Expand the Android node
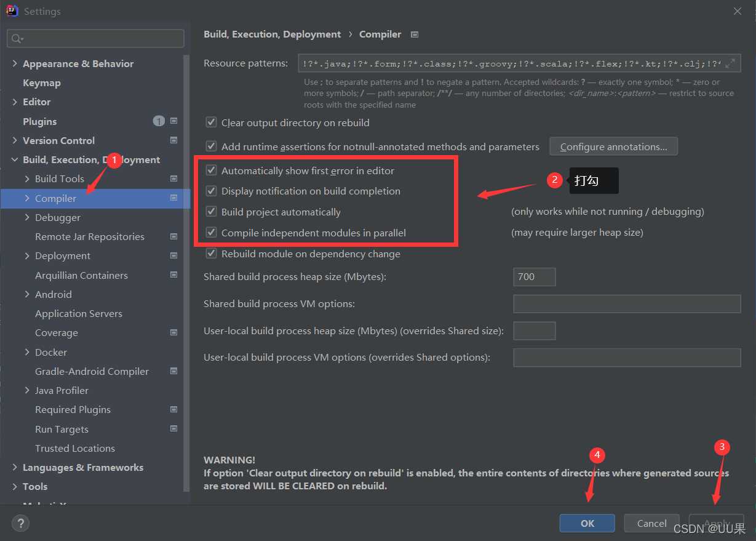This screenshot has width=756, height=541. coord(27,294)
